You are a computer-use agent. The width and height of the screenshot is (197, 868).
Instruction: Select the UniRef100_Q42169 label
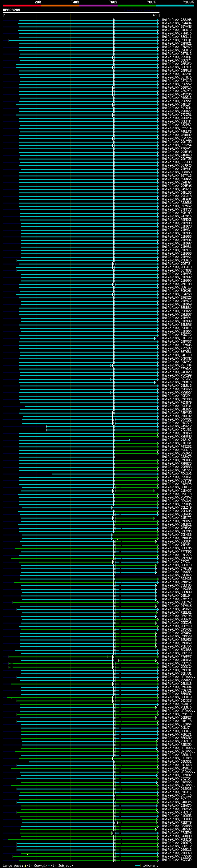click(x=176, y=440)
